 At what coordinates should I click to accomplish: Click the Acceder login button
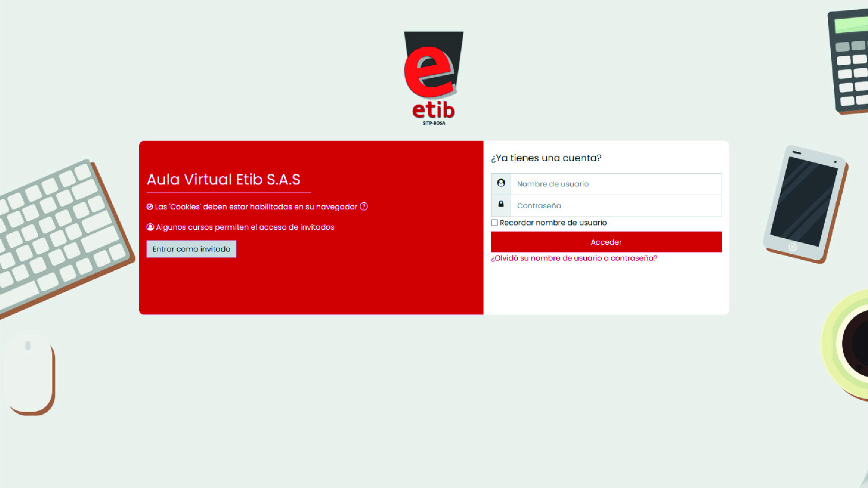(x=606, y=242)
